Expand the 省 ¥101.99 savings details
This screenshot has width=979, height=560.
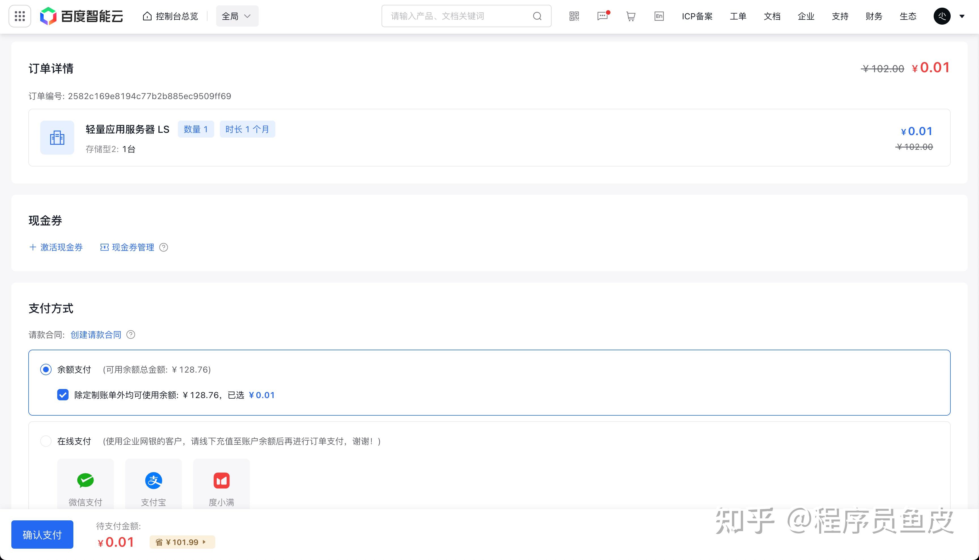click(182, 542)
